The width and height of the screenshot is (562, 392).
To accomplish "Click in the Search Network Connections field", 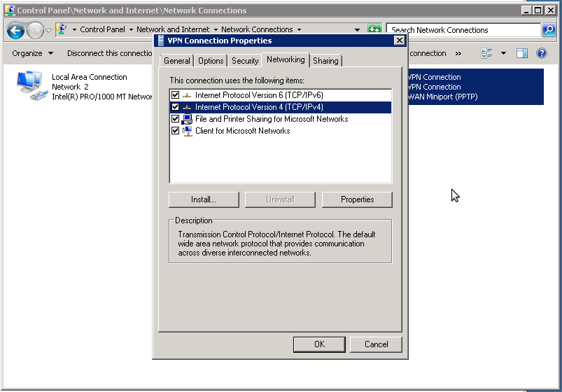I will [463, 30].
